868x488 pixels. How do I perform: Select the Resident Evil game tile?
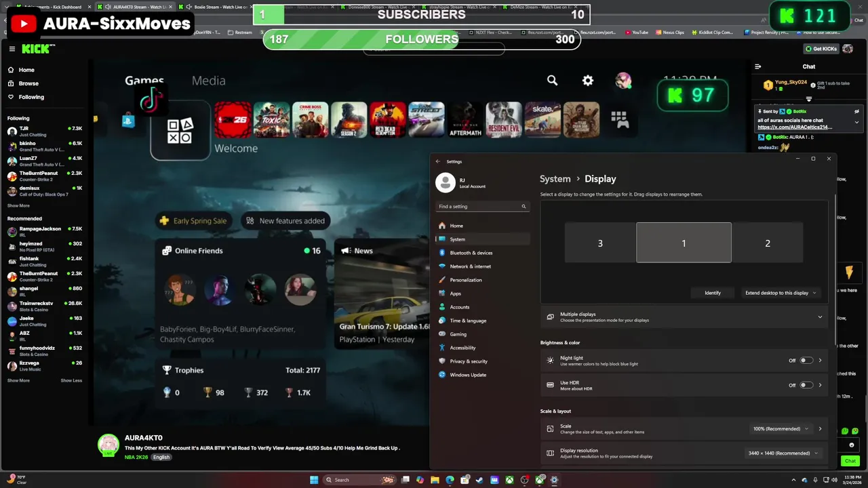click(504, 120)
